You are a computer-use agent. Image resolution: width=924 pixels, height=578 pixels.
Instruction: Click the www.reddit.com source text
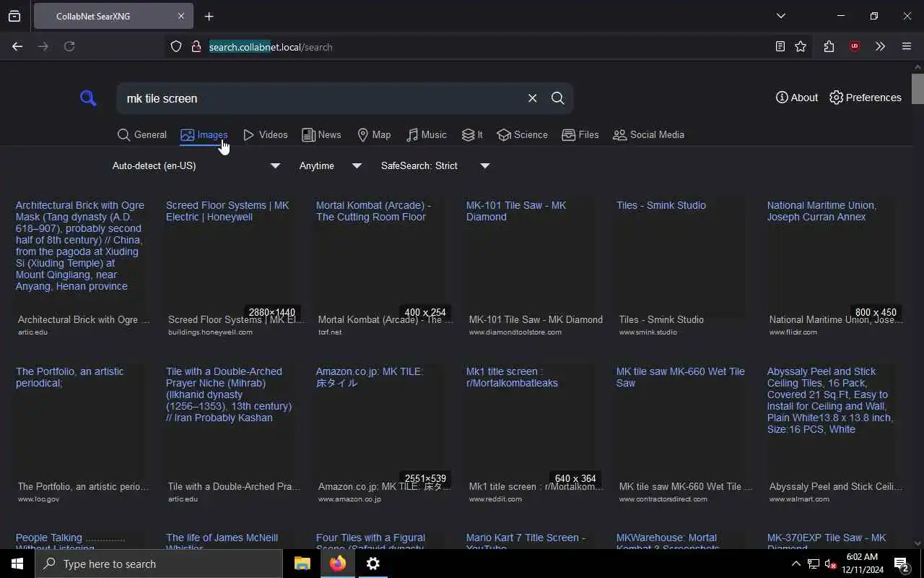pos(496,499)
